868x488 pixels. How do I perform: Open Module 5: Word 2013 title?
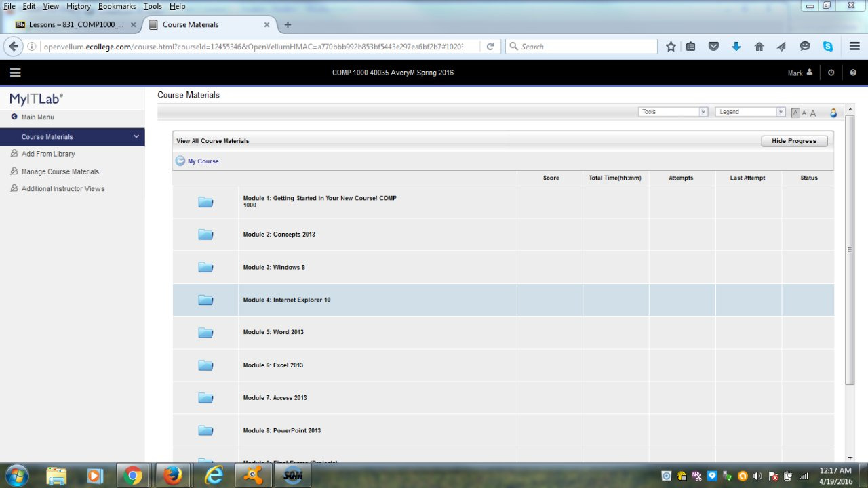point(273,332)
